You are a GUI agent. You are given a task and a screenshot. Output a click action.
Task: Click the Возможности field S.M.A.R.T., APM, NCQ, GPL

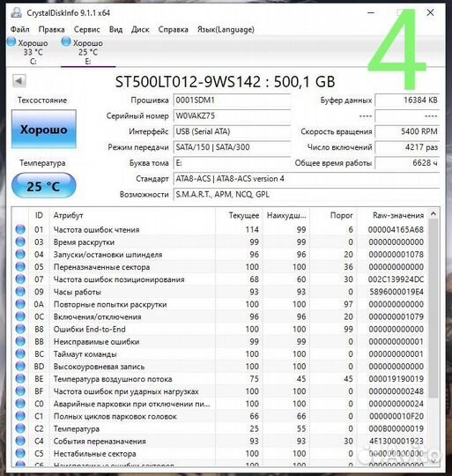(307, 194)
